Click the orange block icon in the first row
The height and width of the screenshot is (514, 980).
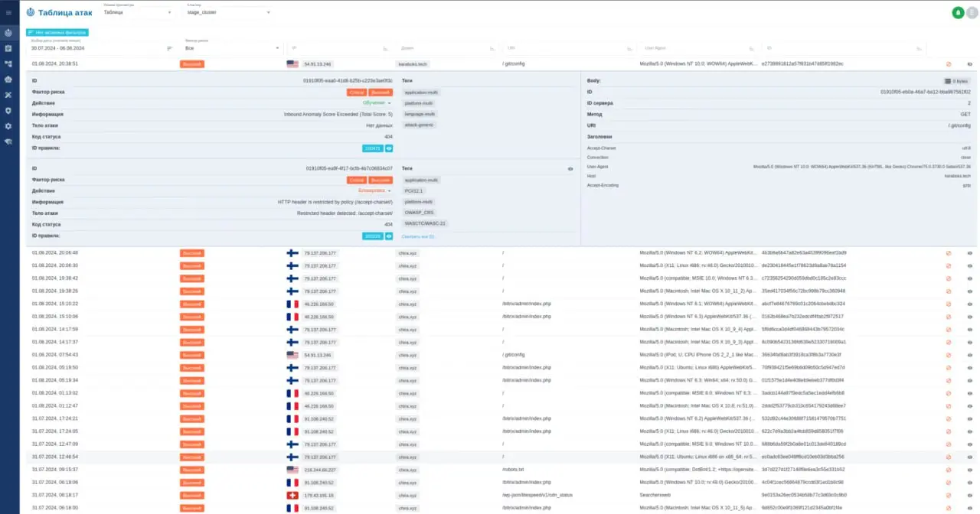tap(949, 64)
